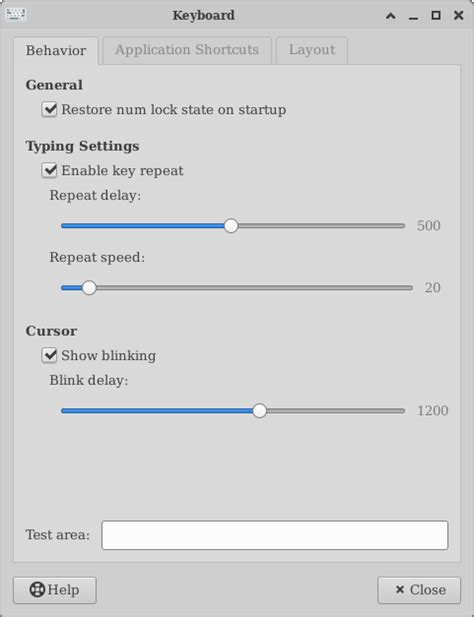Click the Repeat delay slider handle
Image resolution: width=474 pixels, height=617 pixels.
click(231, 226)
